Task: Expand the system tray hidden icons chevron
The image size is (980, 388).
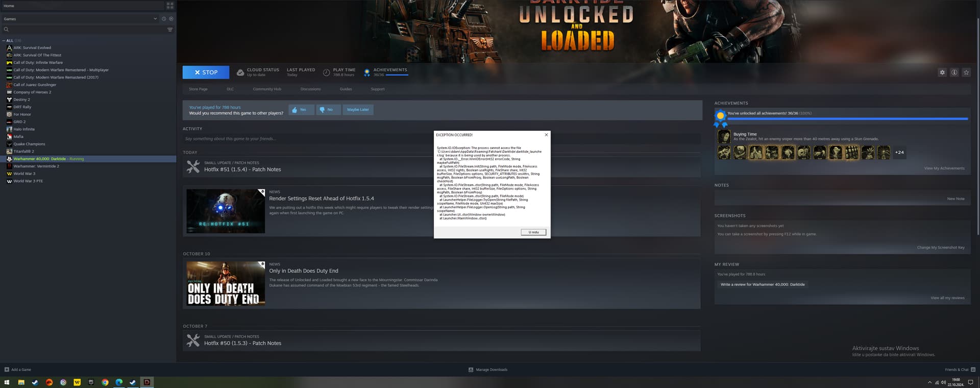Action: (929, 382)
